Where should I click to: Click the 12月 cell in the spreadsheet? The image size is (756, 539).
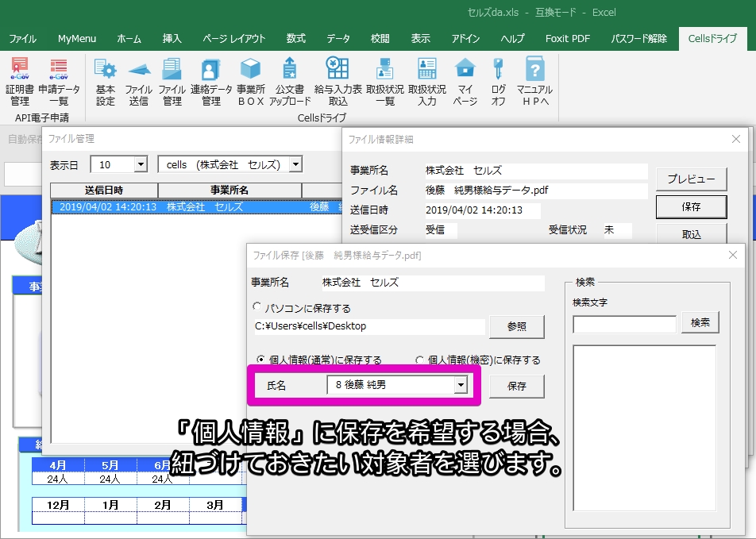coord(58,505)
